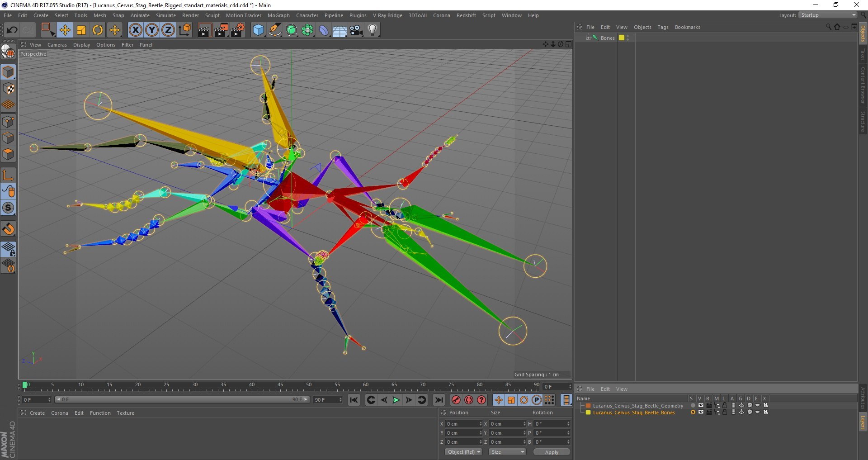Click the end frame 90 F stepper arrows

[340, 399]
